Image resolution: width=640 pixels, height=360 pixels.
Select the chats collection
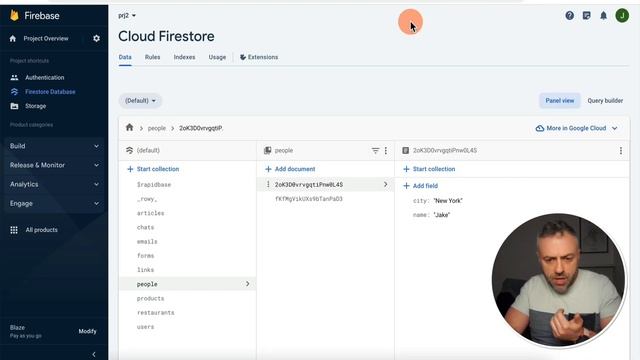tap(145, 227)
